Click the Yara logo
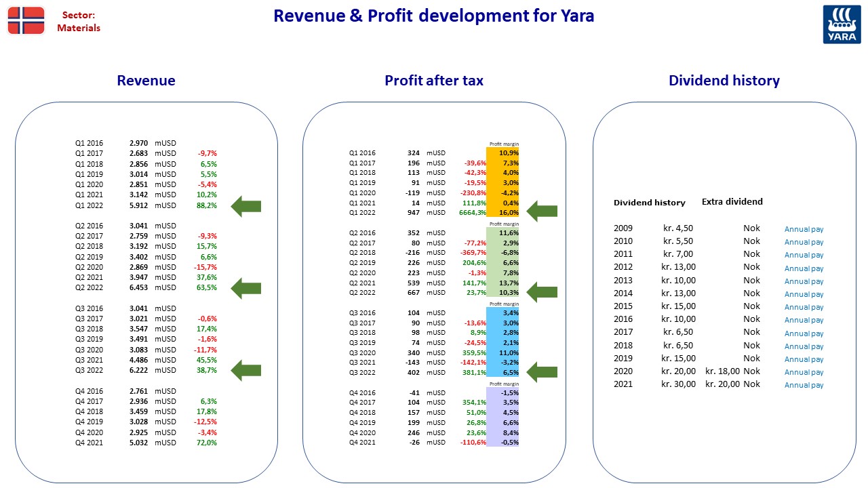Image resolution: width=868 pixels, height=488 pixels. coord(842,25)
